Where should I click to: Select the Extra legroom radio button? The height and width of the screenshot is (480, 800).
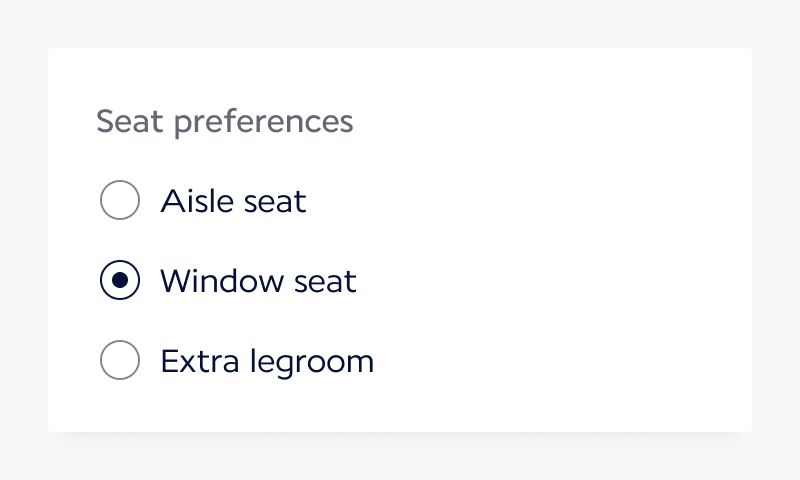point(120,360)
